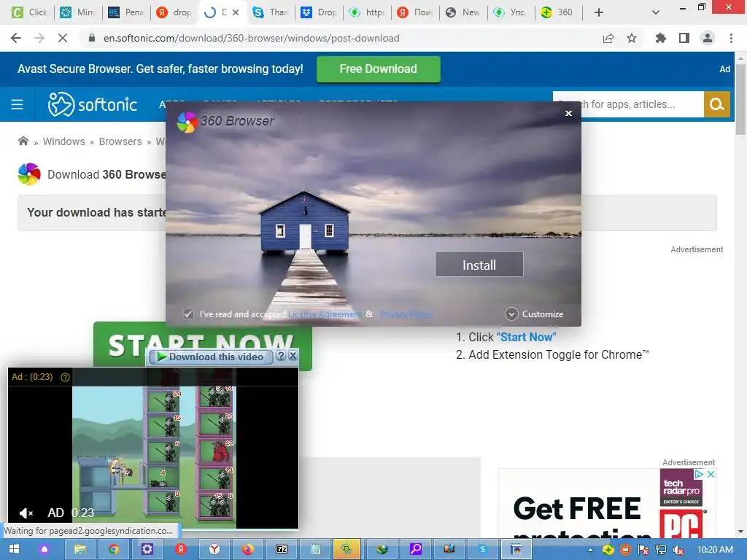The image size is (747, 560).
Task: Click Download this video button
Action: point(211,357)
